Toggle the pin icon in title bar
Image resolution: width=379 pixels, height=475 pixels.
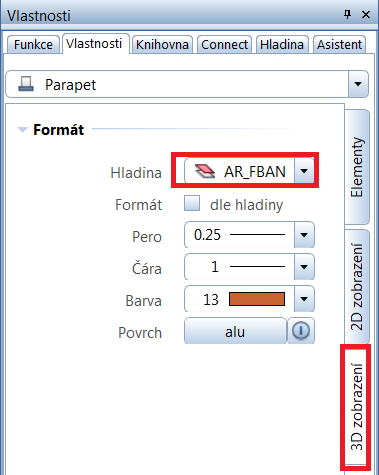point(347,15)
